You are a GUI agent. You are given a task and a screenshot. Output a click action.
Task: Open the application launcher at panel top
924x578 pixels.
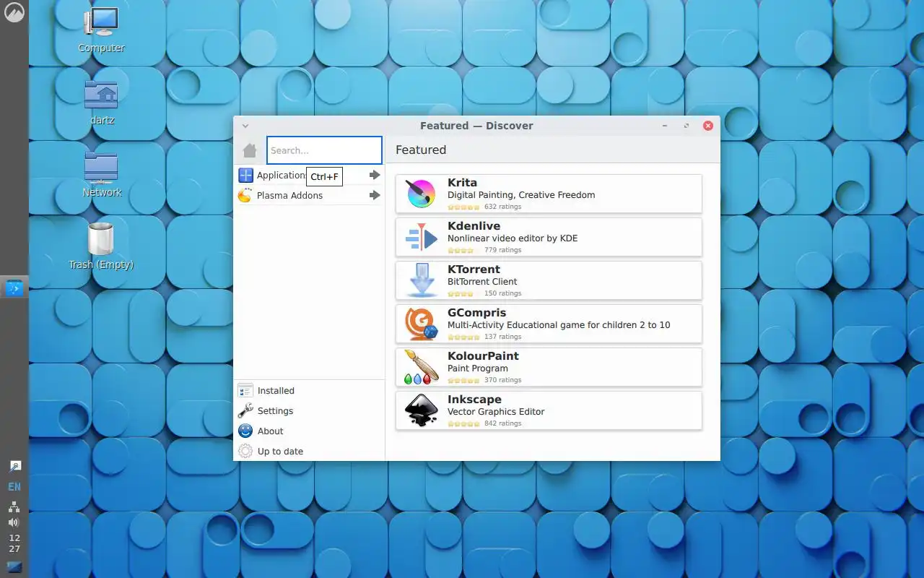click(x=14, y=12)
